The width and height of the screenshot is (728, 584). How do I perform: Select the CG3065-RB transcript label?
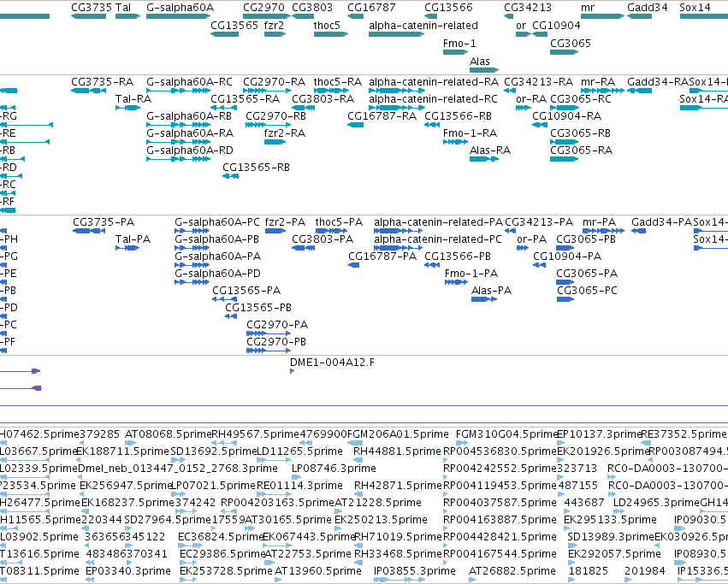[x=580, y=133]
